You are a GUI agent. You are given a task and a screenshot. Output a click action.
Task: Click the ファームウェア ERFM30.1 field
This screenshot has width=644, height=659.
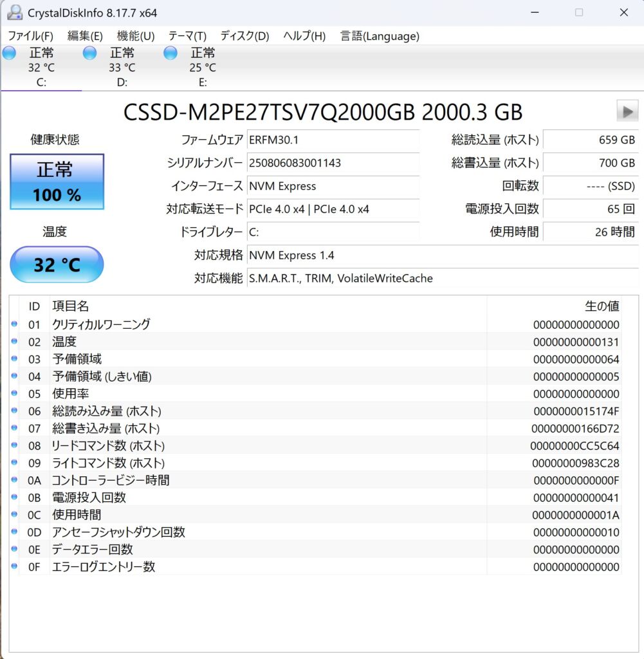coord(333,140)
